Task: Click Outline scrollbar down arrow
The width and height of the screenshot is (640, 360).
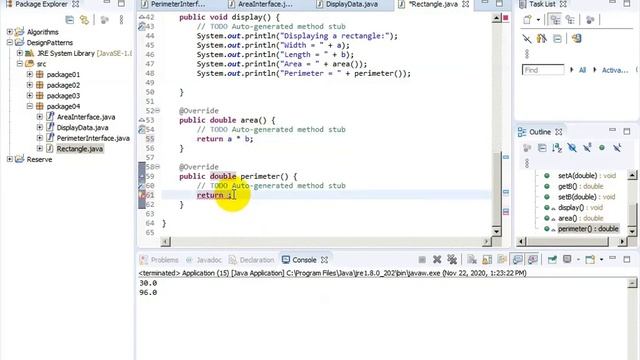Action: [632, 231]
